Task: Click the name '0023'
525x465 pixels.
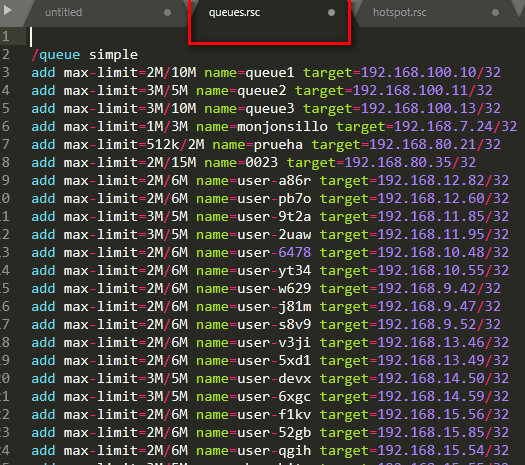Action: click(261, 163)
